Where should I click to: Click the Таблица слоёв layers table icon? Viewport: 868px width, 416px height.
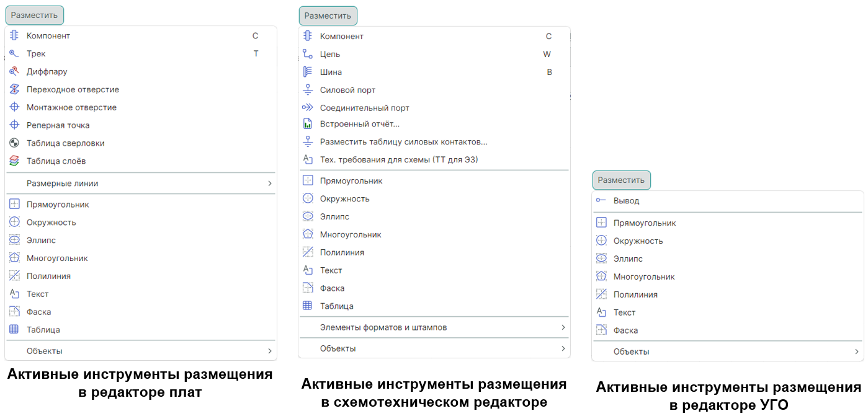[x=14, y=161]
